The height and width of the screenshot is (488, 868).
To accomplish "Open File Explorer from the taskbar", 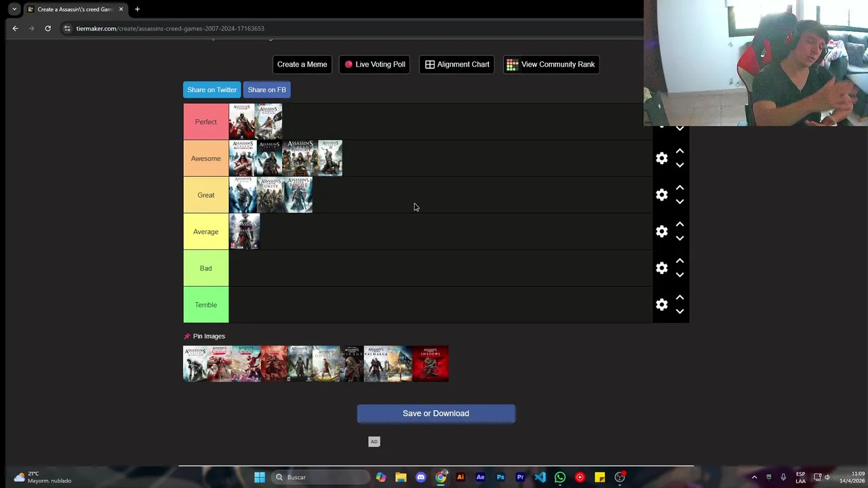I will 401,477.
